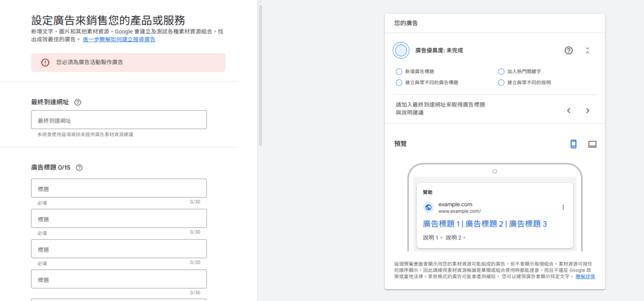Screen dimensions: 644x301
Task: Collapse the ad strength panel
Action: pos(588,50)
